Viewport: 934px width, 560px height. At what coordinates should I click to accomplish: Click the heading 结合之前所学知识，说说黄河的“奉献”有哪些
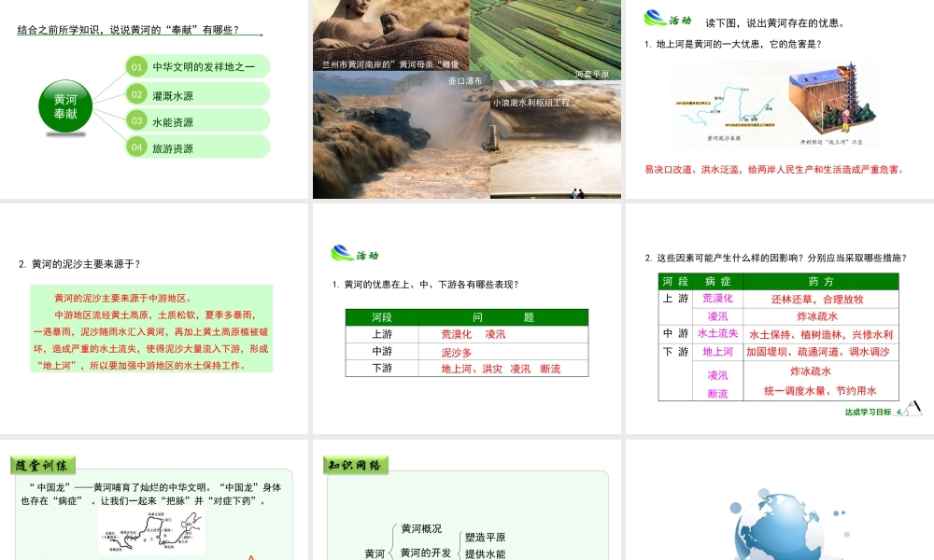click(128, 30)
